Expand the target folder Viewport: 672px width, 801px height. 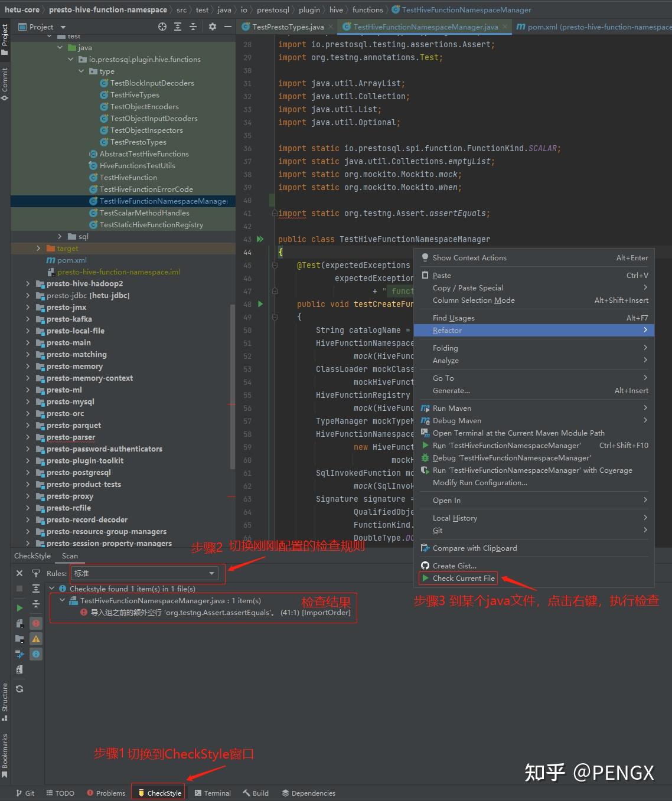[x=38, y=248]
